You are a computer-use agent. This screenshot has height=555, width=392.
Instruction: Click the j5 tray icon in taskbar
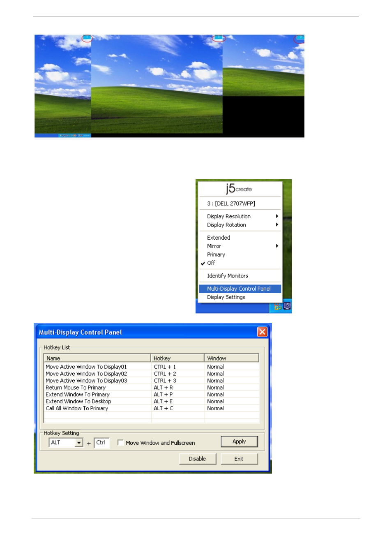(287, 306)
